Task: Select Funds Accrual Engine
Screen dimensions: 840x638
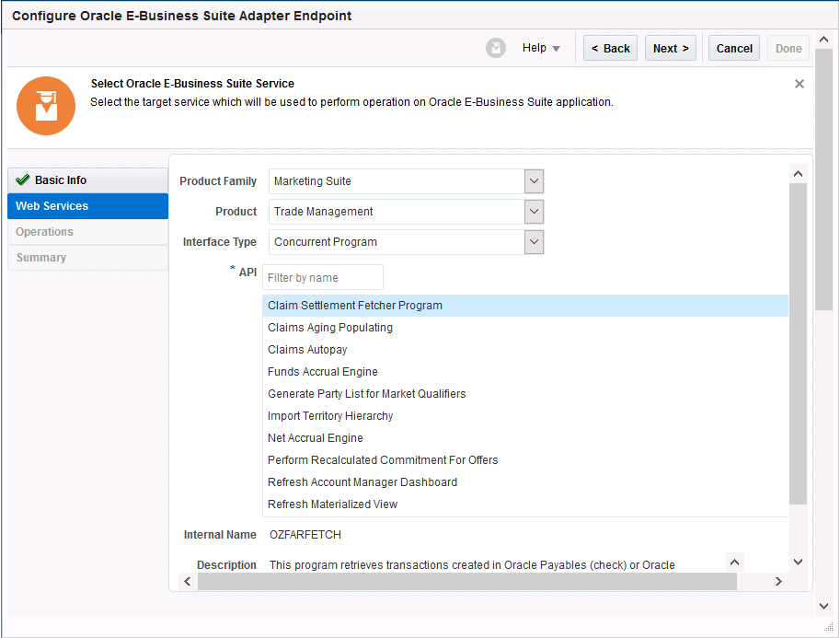Action: click(525, 372)
